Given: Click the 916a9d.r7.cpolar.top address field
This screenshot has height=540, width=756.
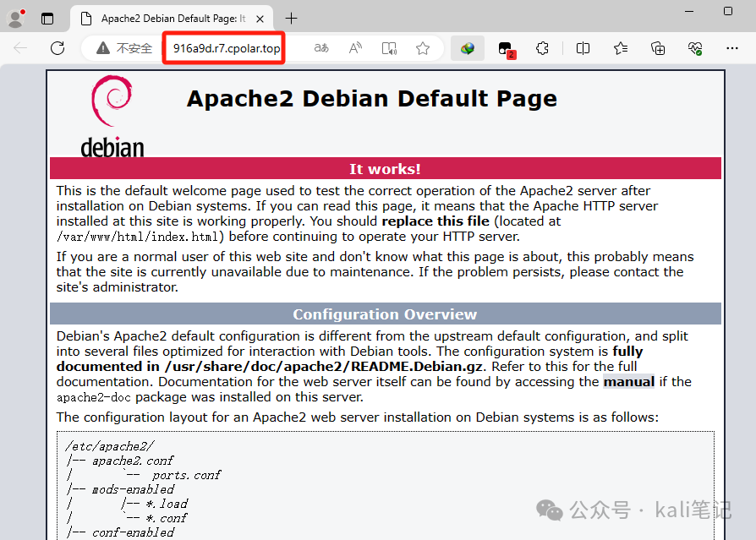Looking at the screenshot, I should coord(227,48).
